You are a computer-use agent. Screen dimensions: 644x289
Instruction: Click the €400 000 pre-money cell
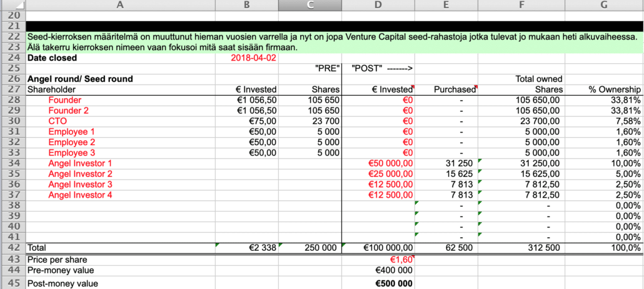tap(378, 270)
